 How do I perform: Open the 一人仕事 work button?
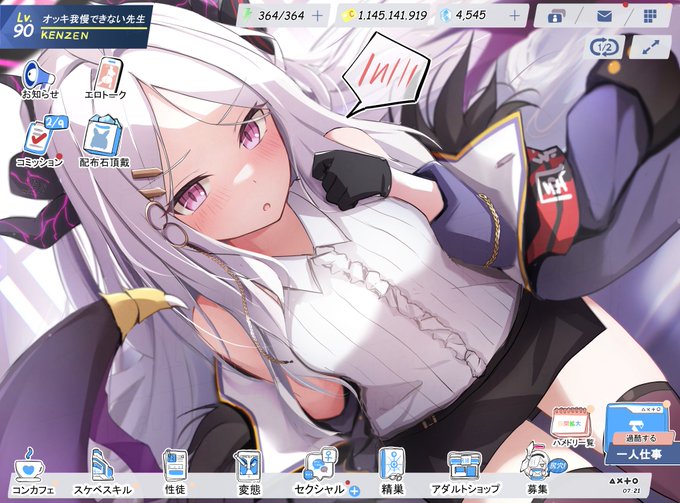[641, 434]
